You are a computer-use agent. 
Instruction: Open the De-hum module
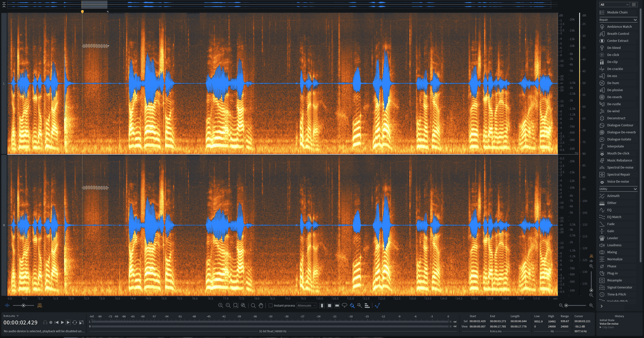(618, 83)
